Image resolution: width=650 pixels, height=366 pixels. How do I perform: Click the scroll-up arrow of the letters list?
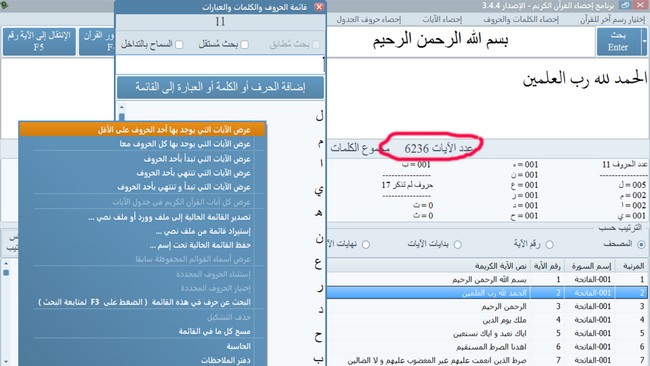pos(121,107)
